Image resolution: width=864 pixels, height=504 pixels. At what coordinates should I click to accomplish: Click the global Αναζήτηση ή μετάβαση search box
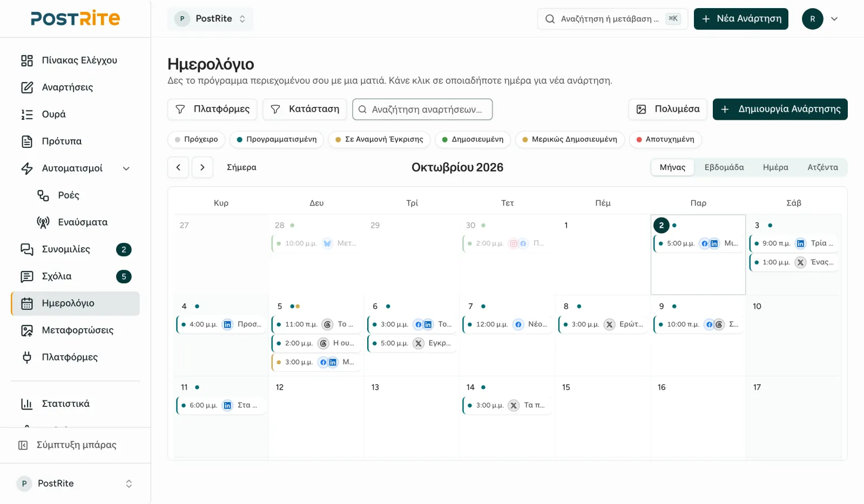tap(612, 19)
